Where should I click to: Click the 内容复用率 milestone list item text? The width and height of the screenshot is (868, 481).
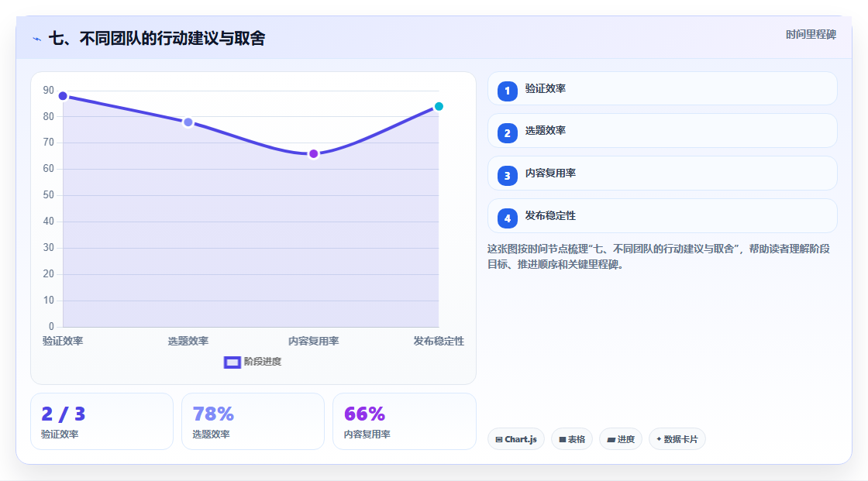coord(550,174)
